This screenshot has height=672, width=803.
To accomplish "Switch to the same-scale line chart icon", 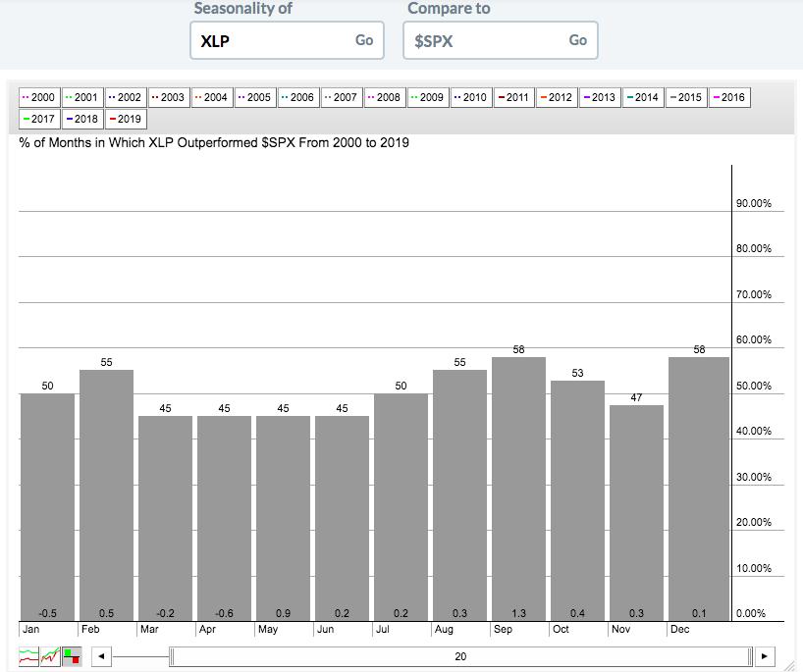I will click(50, 656).
